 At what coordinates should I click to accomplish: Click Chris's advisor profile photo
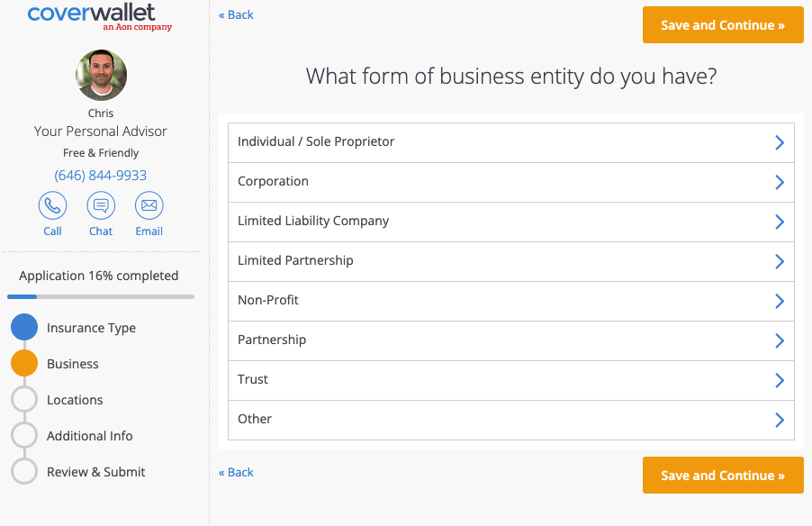tap(100, 75)
